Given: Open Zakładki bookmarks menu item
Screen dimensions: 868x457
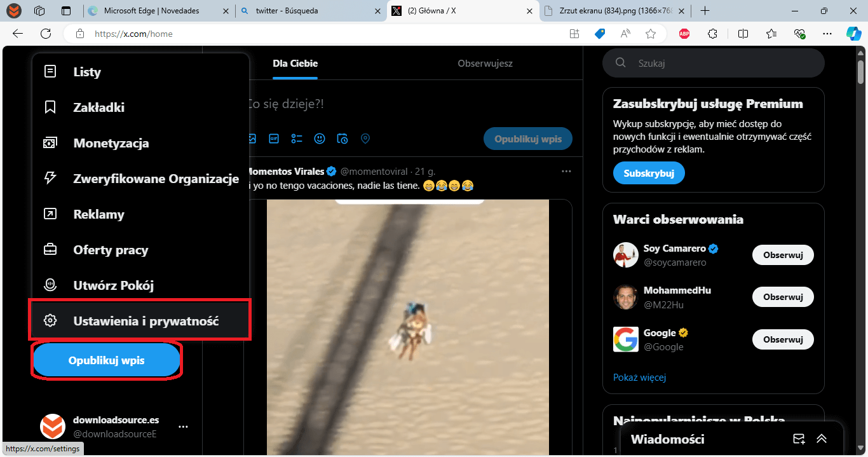Looking at the screenshot, I should (140, 107).
